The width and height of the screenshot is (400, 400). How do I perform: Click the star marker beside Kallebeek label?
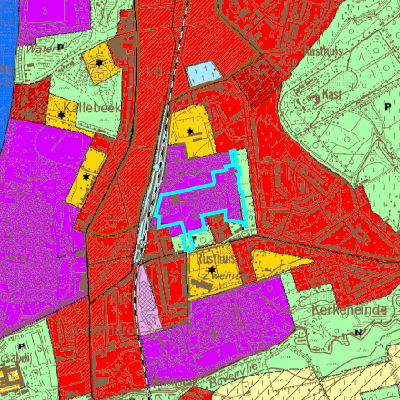(x=61, y=115)
